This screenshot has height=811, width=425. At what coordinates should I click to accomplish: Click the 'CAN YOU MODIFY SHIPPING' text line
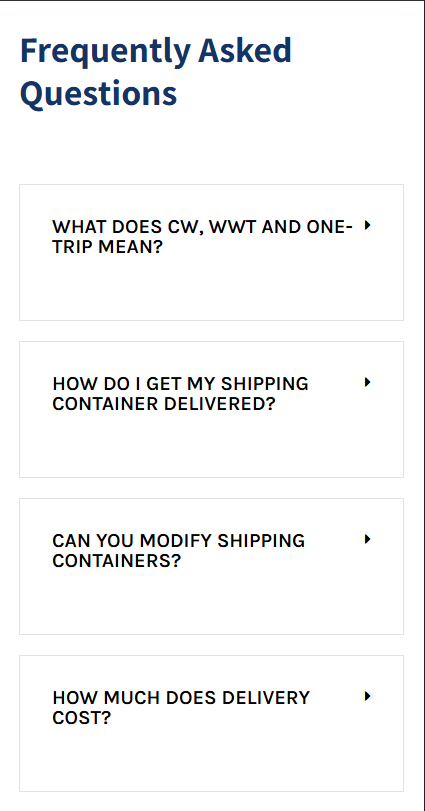click(179, 541)
